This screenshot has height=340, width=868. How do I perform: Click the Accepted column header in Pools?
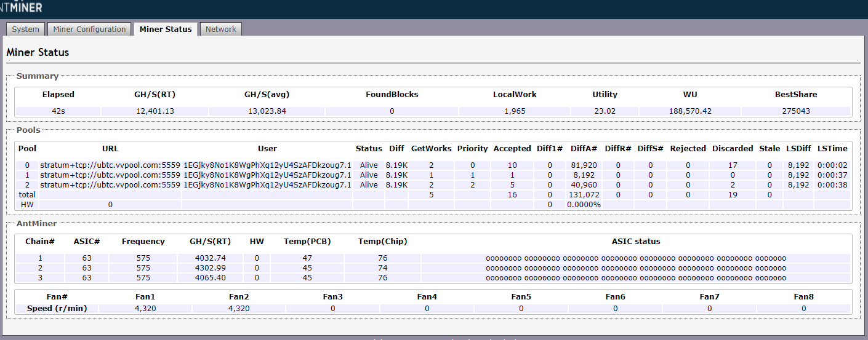tap(512, 148)
